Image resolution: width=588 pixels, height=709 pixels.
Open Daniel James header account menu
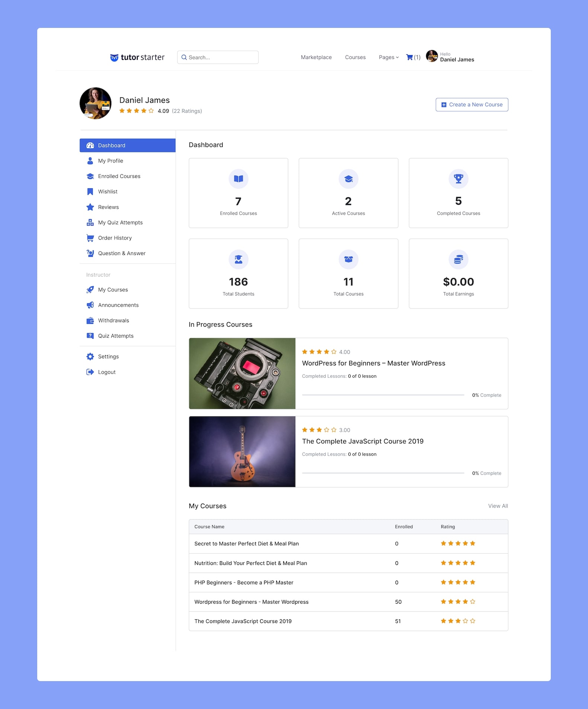coord(450,57)
